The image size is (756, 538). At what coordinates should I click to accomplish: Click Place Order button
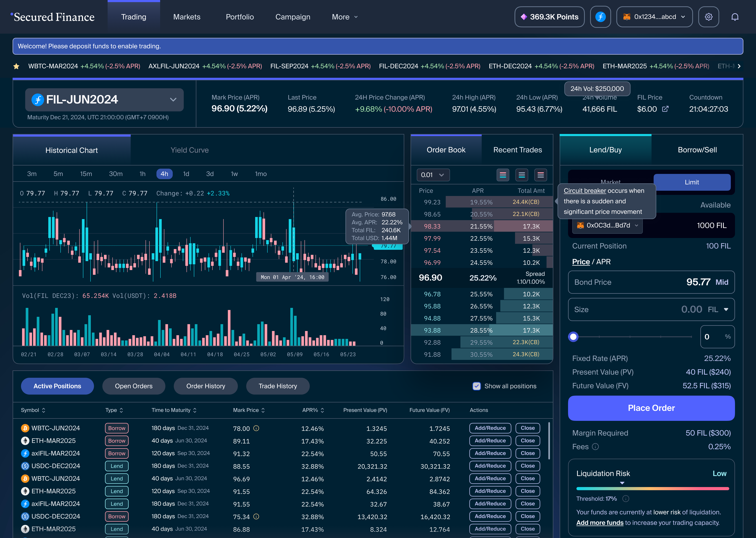point(651,408)
